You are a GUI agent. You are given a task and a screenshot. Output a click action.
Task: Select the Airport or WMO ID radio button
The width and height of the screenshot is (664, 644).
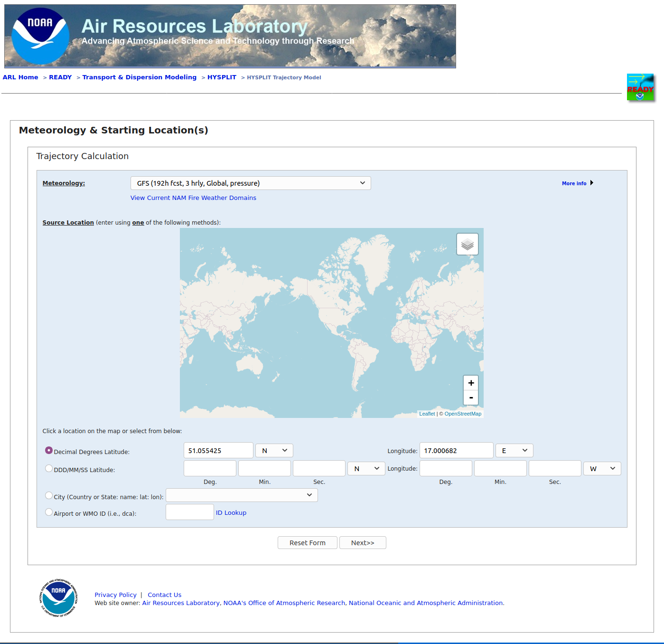tap(49, 512)
